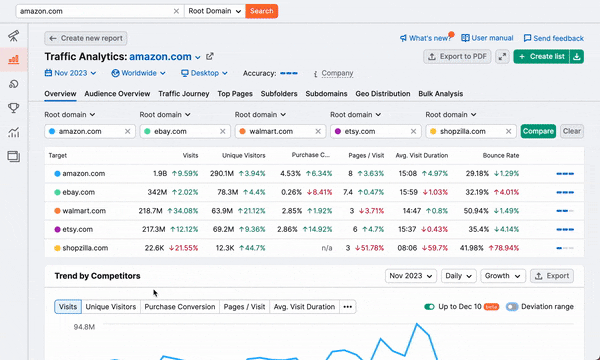Clear the amazon.com search field text
Screen dimensions: 600x360
(x=176, y=11)
